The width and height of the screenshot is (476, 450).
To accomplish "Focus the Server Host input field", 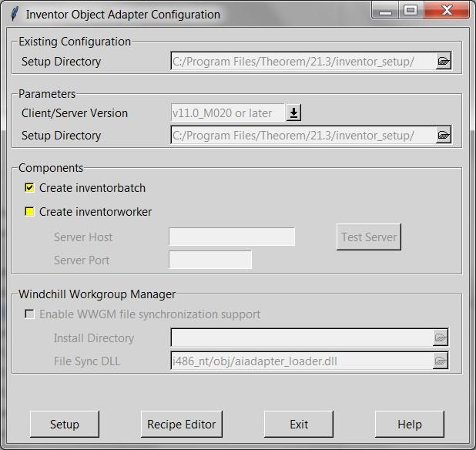I will point(232,237).
